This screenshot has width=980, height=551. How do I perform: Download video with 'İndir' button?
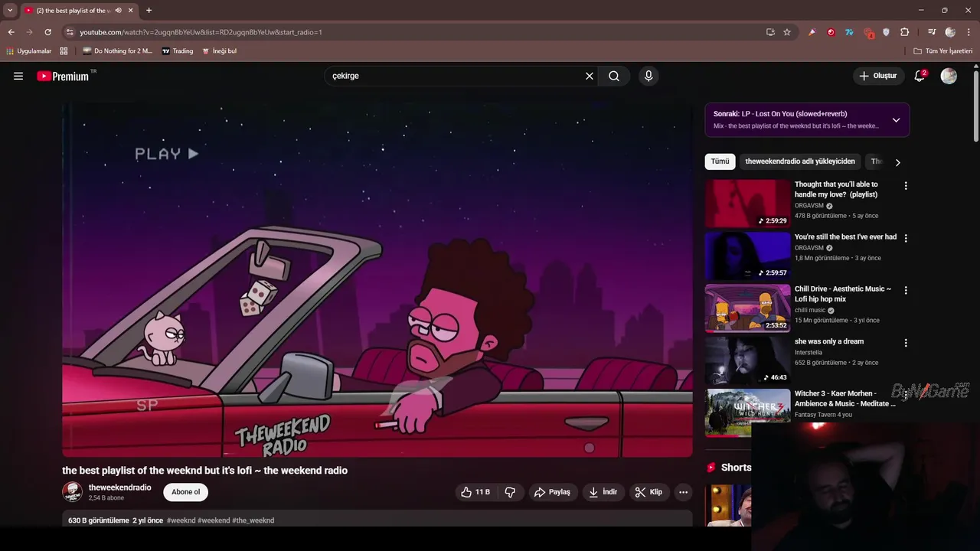point(603,492)
